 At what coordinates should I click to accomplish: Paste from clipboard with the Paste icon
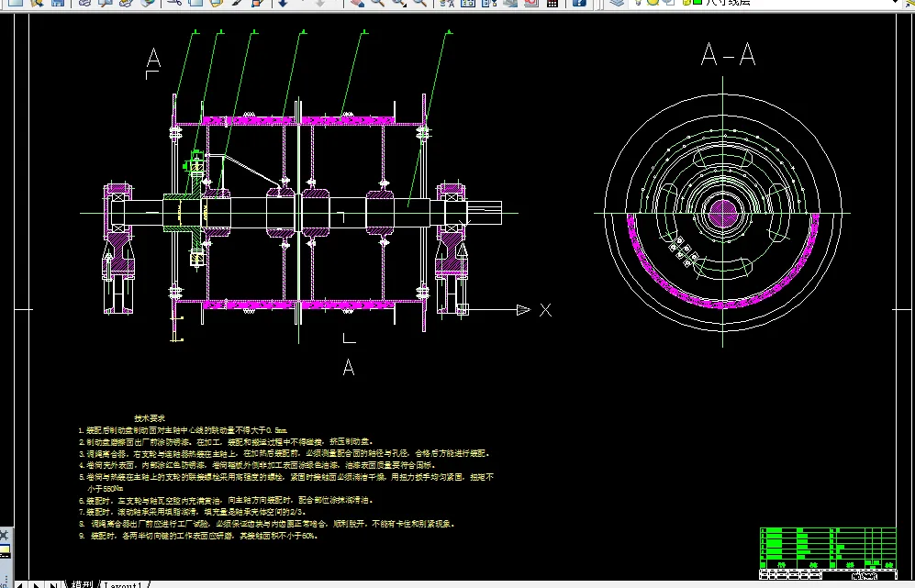point(216,3)
